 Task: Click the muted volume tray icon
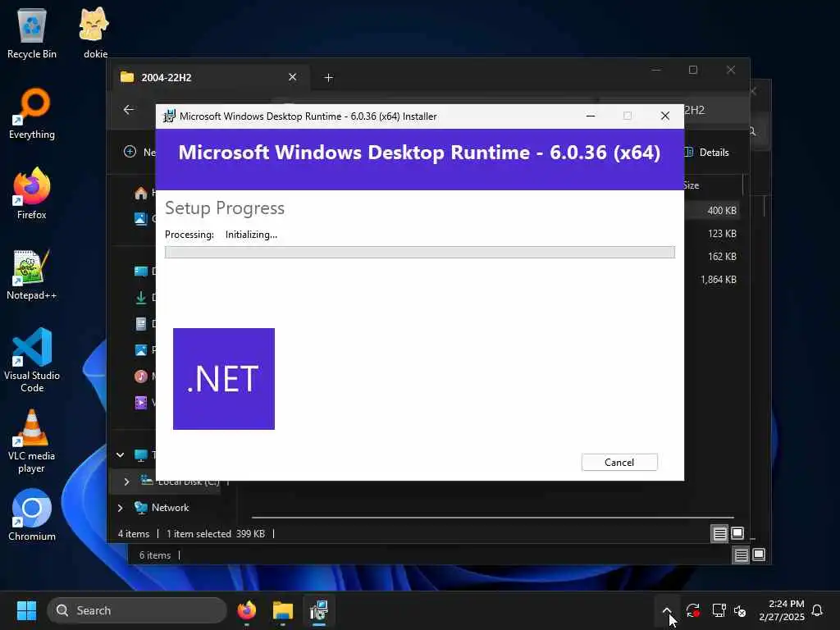pos(740,610)
